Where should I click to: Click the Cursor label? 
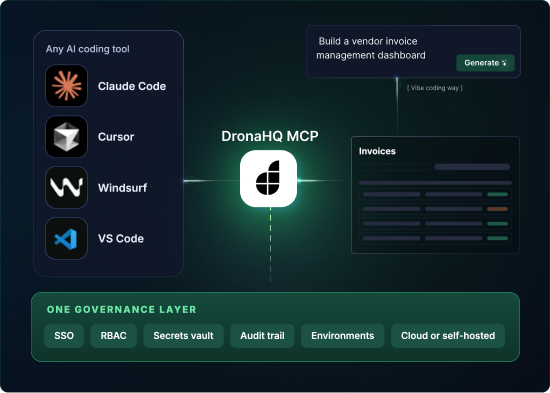click(x=116, y=137)
